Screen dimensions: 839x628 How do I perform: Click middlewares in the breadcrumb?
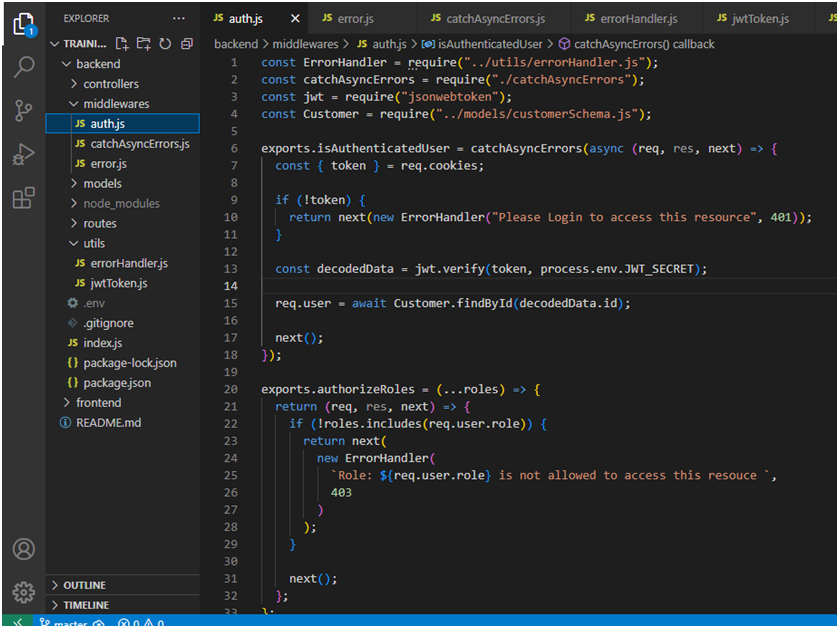coord(305,44)
